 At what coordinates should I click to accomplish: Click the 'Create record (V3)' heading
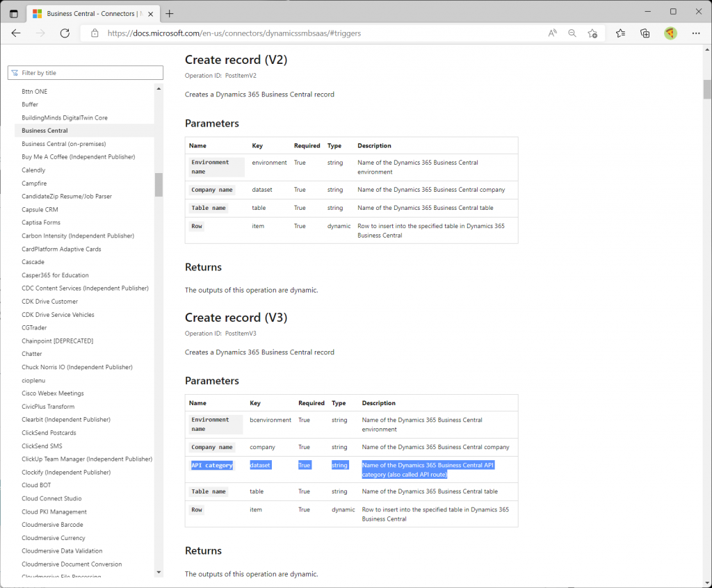point(236,318)
